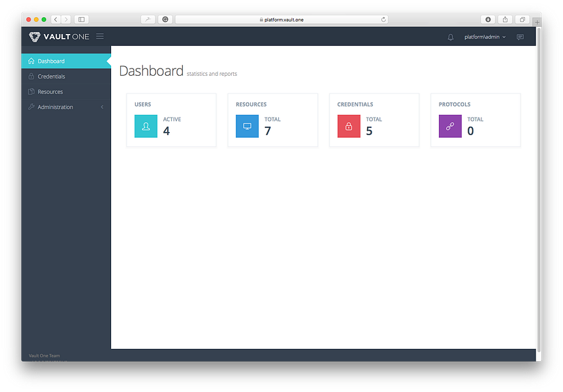
Task: Open Resources in the sidebar
Action: (66, 91)
